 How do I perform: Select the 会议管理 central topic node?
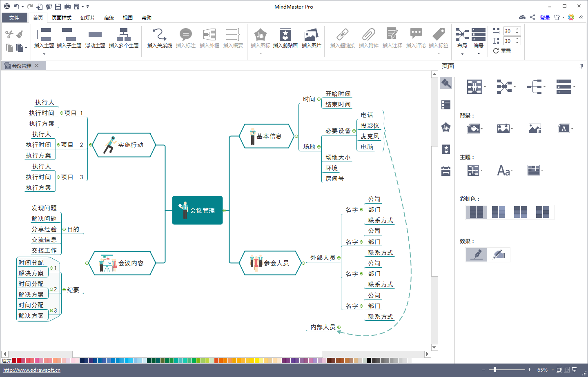198,210
